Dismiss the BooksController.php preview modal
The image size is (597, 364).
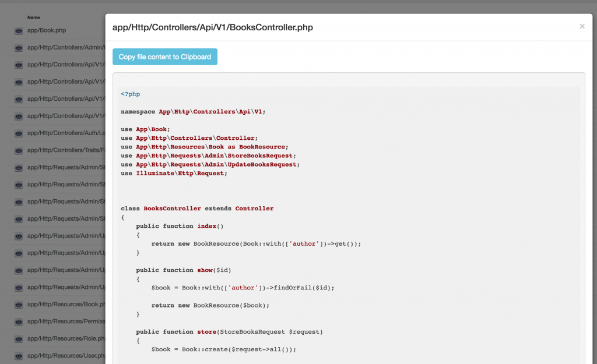pos(582,26)
